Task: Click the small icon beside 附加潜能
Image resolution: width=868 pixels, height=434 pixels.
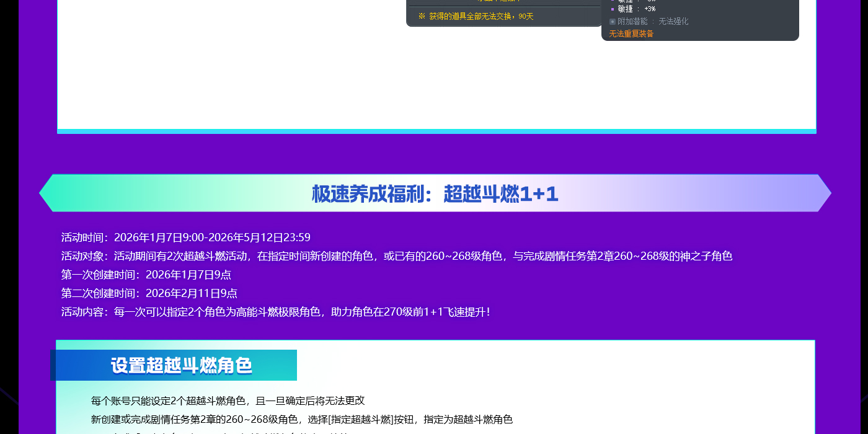Action: [x=613, y=22]
